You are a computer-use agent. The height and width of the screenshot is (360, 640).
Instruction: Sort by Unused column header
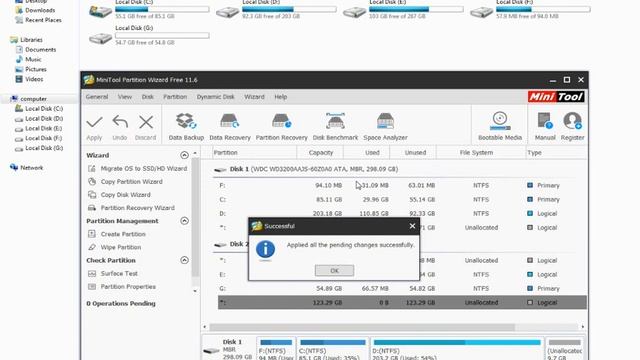point(413,153)
